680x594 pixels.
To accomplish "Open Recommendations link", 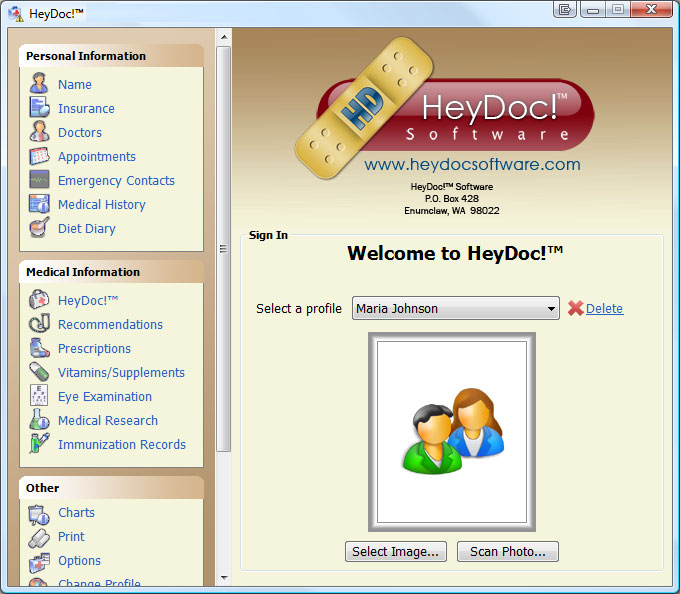I will pyautogui.click(x=111, y=324).
